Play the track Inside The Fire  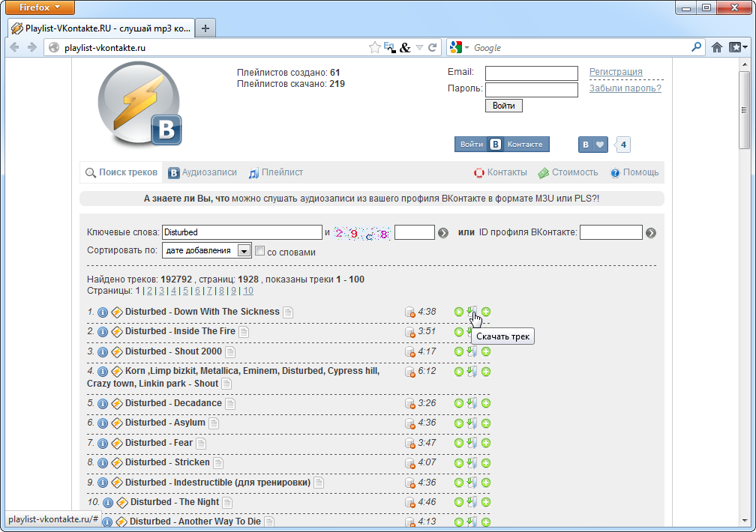tap(458, 331)
